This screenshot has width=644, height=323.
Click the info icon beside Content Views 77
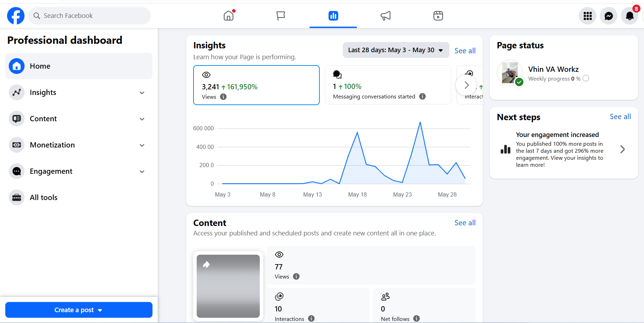point(296,276)
